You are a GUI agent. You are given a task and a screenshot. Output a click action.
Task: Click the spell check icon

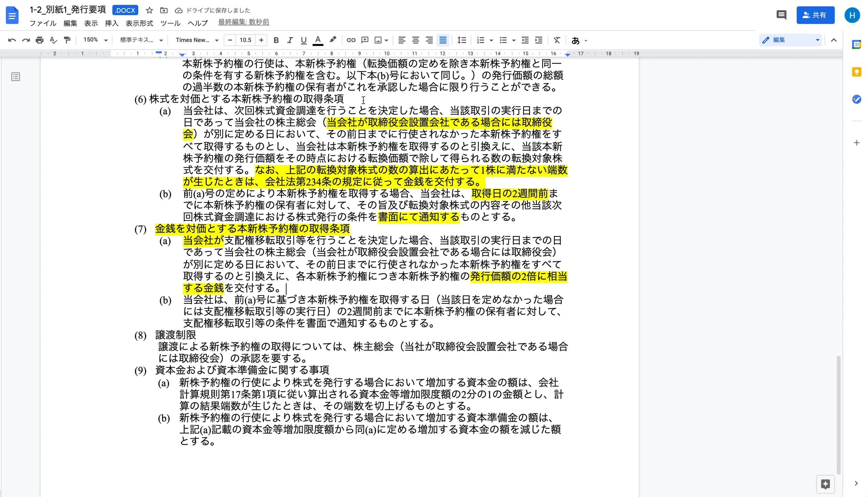point(53,40)
